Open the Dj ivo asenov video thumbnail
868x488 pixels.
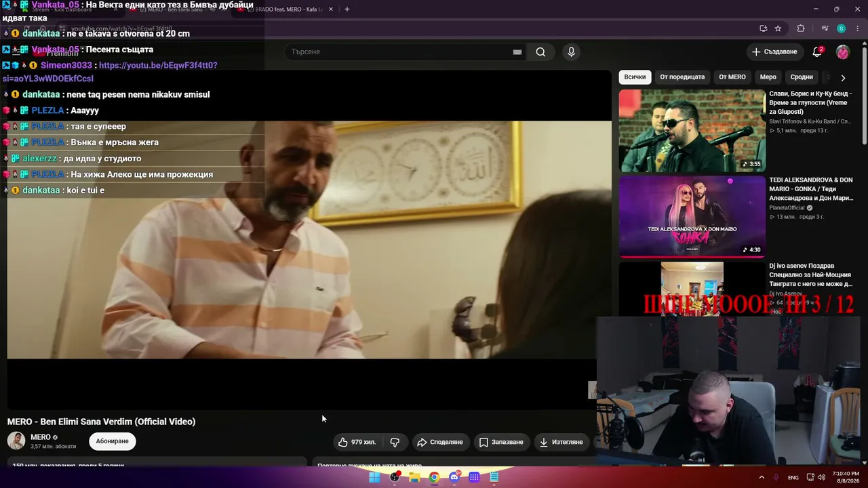tap(692, 289)
